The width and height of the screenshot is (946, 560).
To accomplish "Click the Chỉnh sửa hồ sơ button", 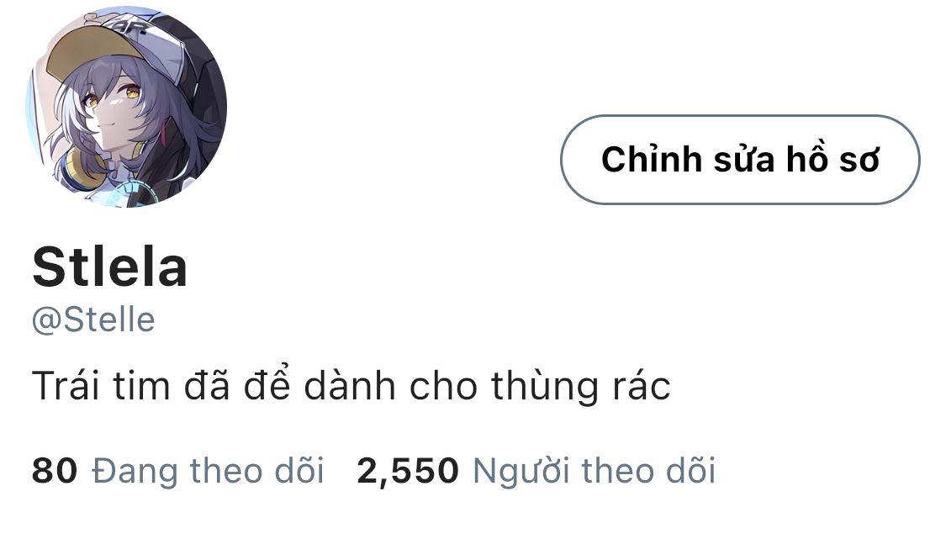I will click(x=740, y=160).
